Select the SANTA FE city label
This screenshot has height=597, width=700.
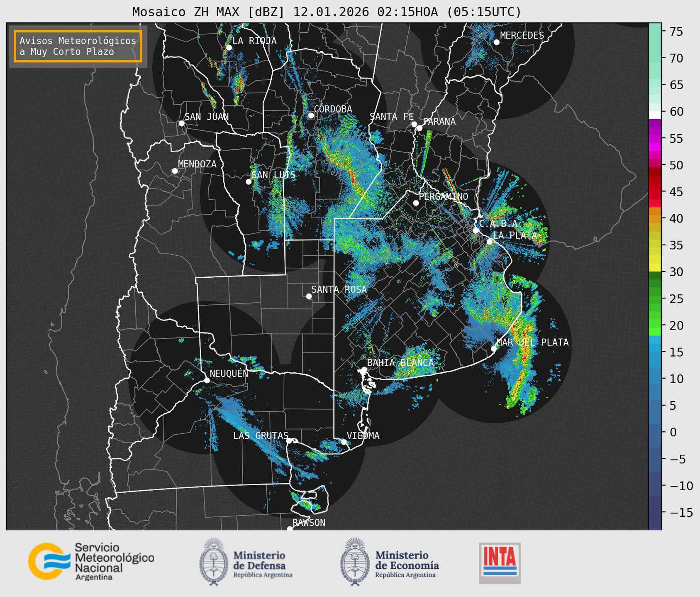click(x=392, y=117)
